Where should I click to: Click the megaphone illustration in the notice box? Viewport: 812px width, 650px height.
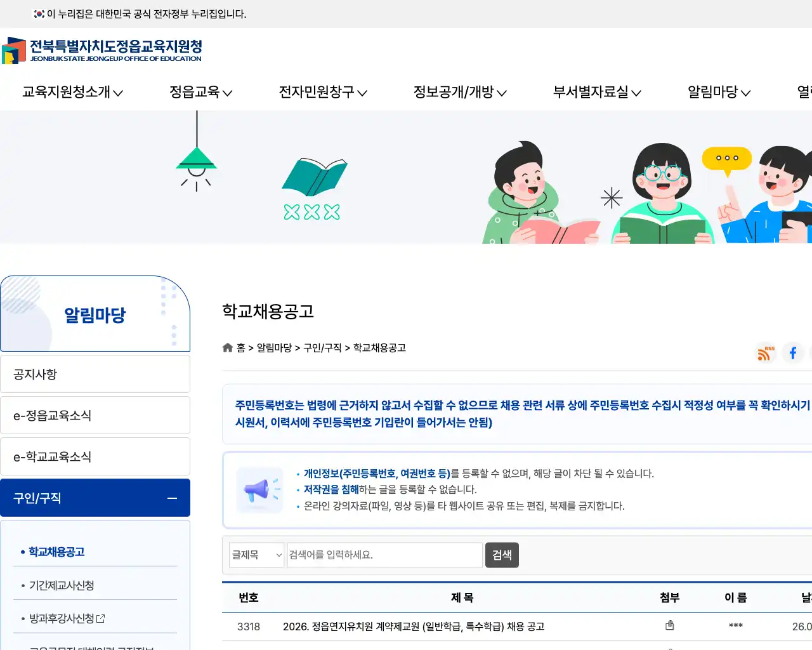(x=260, y=489)
